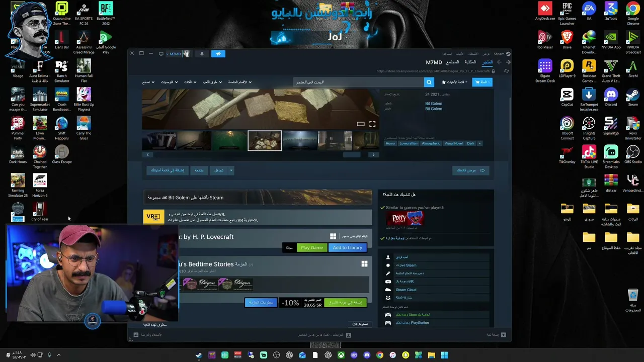Open the M7MD profile tab
Image resolution: width=644 pixels, height=362 pixels.
[x=434, y=62]
